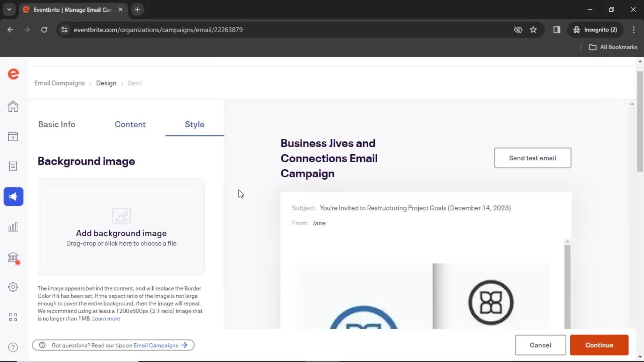Click the email preview header image

tap(423, 296)
